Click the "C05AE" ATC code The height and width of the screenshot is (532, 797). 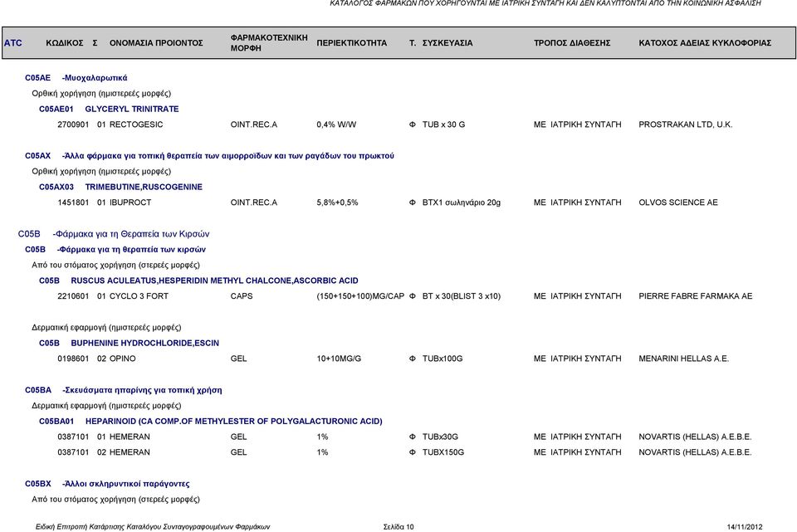[x=37, y=78]
